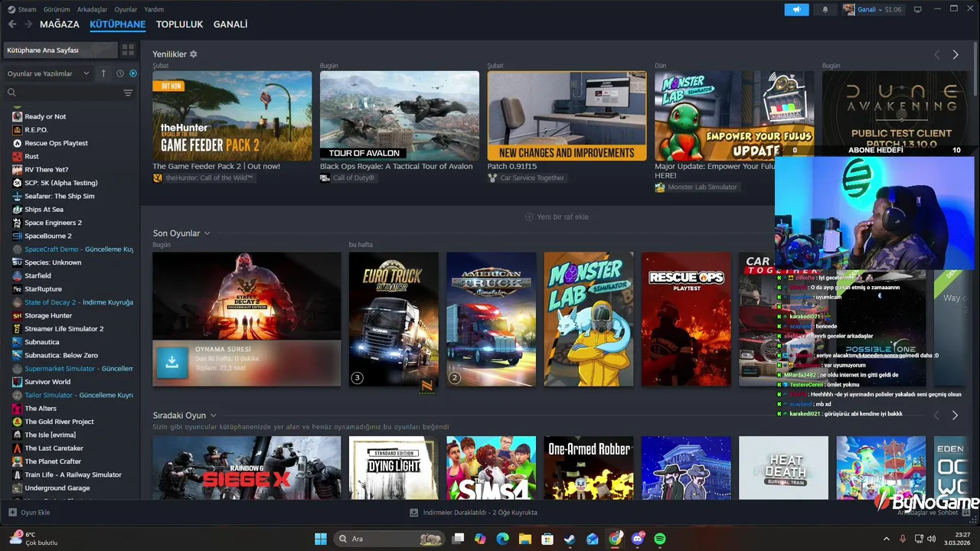
Task: Open the Game Feeder Pack 2 news thumbnail
Action: [232, 116]
